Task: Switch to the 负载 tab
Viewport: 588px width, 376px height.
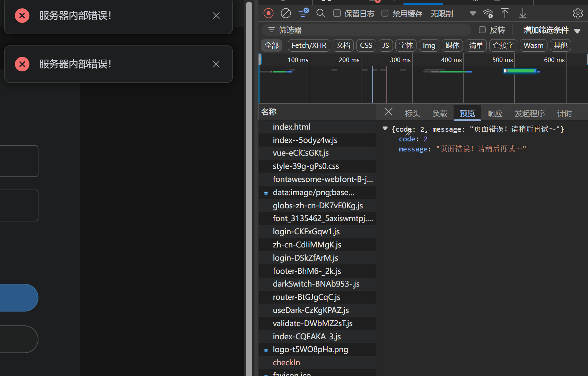Action: tap(440, 113)
